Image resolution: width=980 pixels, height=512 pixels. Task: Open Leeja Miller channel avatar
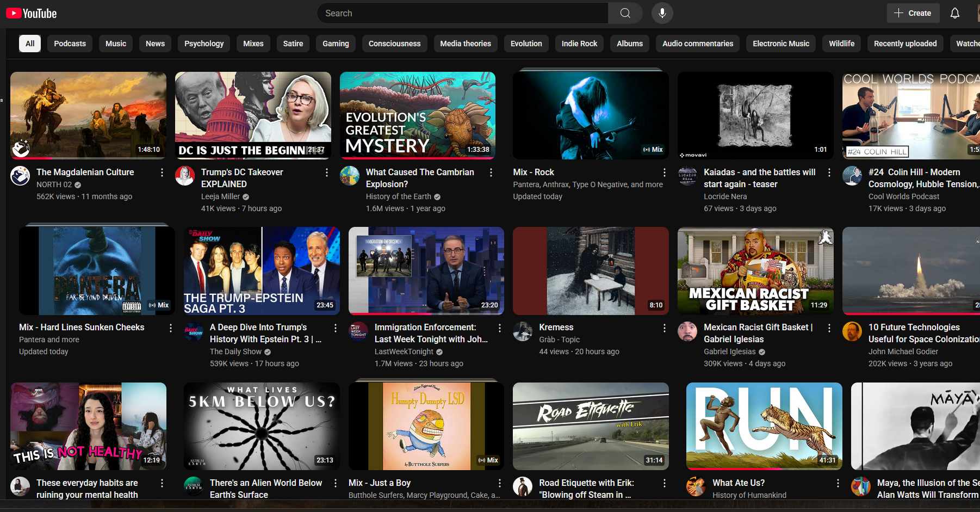pyautogui.click(x=185, y=176)
